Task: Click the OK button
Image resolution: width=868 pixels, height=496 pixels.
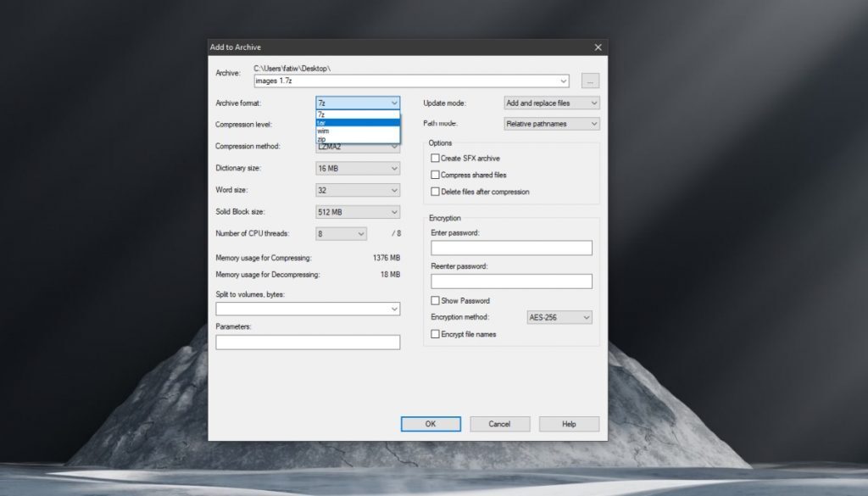Action: pyautogui.click(x=431, y=423)
